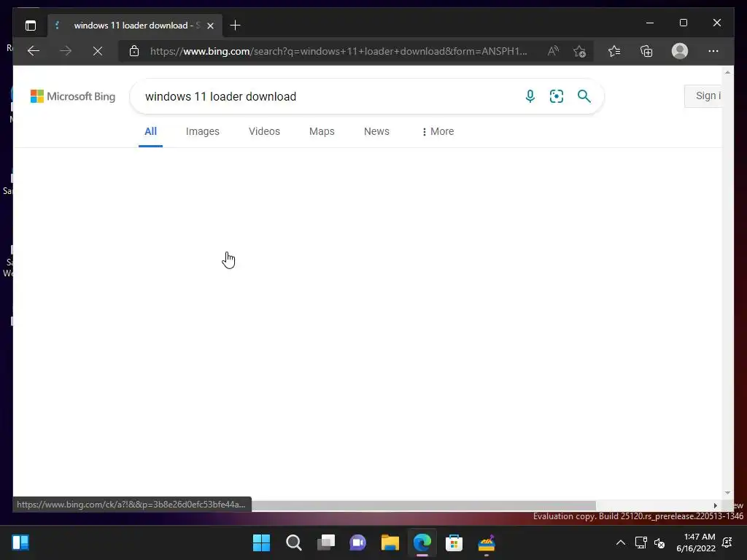Click the magnifier search button
Viewport: 747px width, 560px height.
584,96
